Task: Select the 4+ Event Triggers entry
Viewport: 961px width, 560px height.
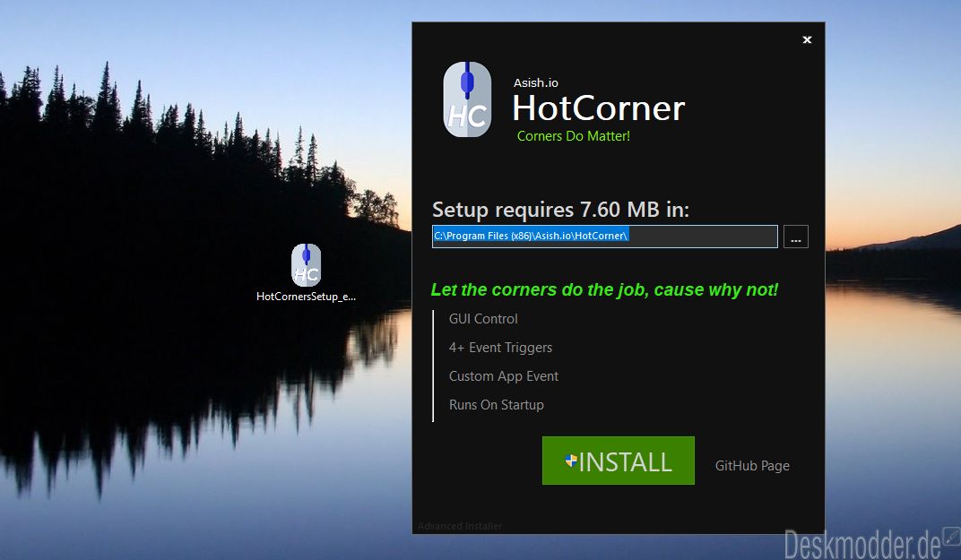Action: [500, 348]
